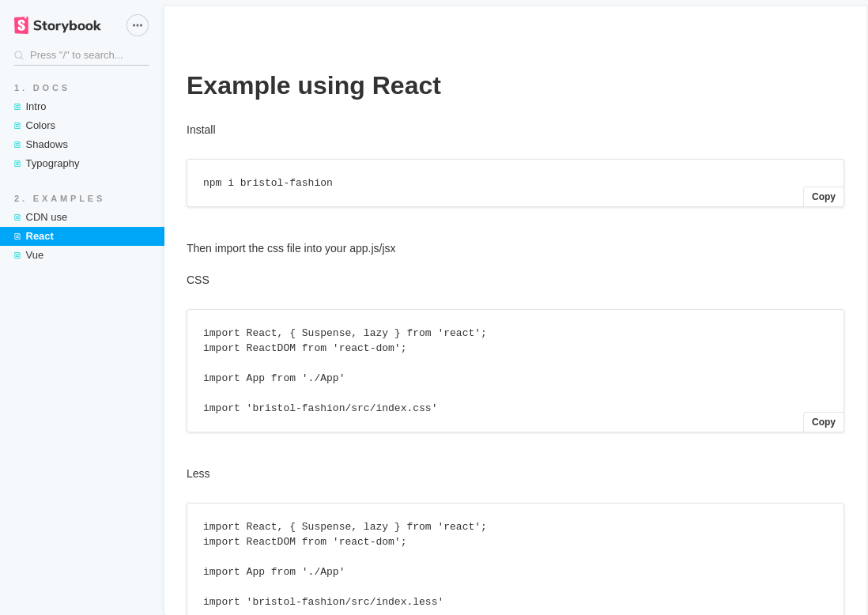The width and height of the screenshot is (868, 615).
Task: Copy the CSS import code block
Action: coord(823,422)
